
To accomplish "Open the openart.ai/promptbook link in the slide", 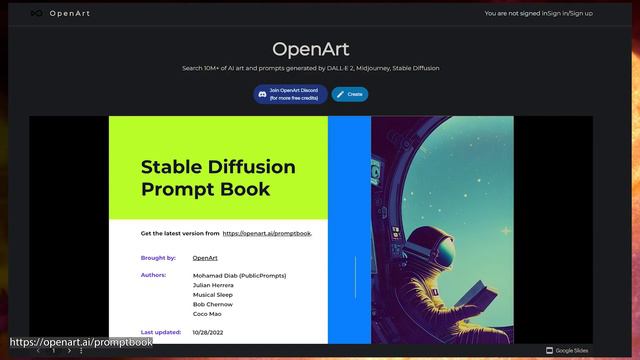I will click(x=267, y=233).
